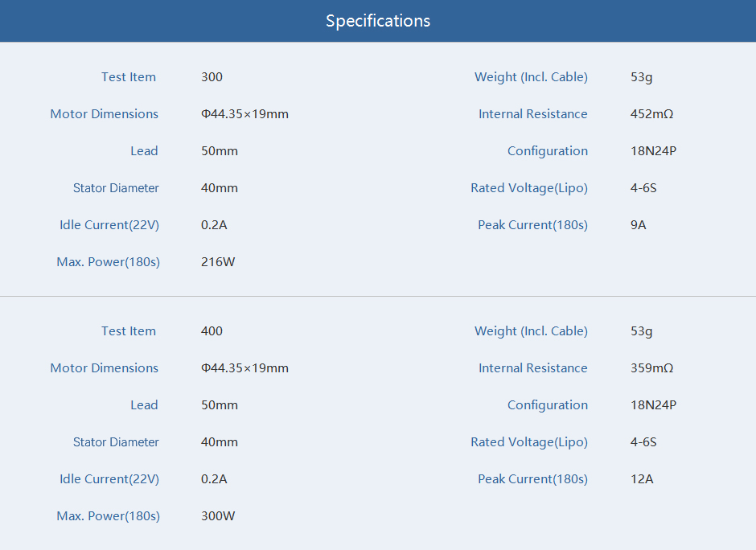This screenshot has width=756, height=550.
Task: Click Peak Current value 9A
Action: [x=638, y=225]
